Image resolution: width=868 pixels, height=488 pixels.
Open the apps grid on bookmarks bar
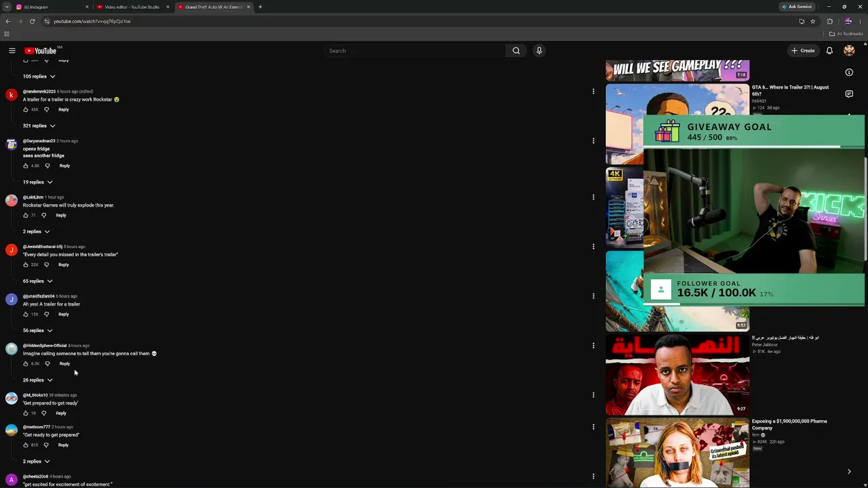point(7,34)
